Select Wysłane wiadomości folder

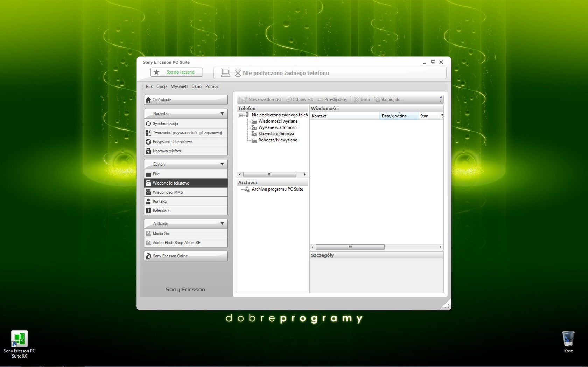(278, 127)
